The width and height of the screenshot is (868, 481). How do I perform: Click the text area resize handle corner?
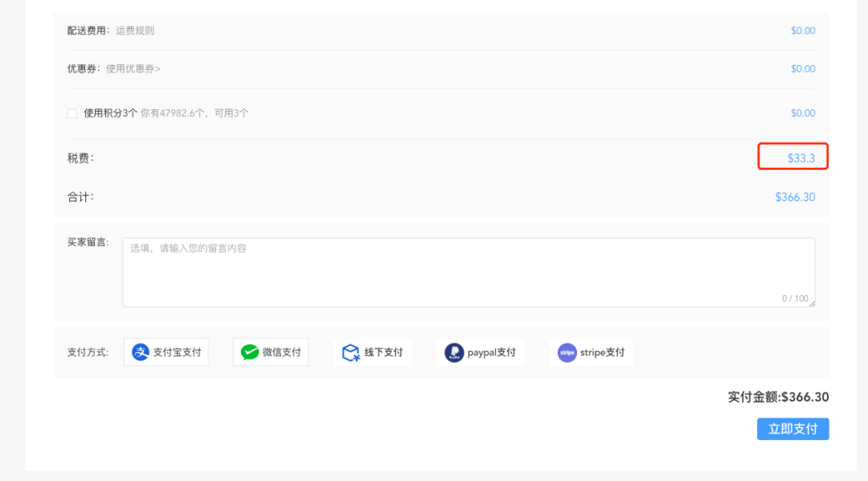[812, 303]
